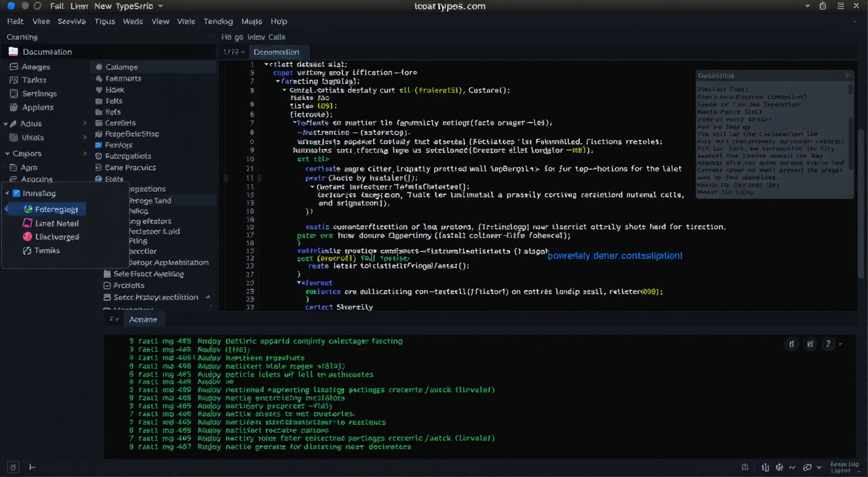Screen dimensions: 868x477
Task: Click the Tumiks icon in popup
Action: [x=28, y=251]
